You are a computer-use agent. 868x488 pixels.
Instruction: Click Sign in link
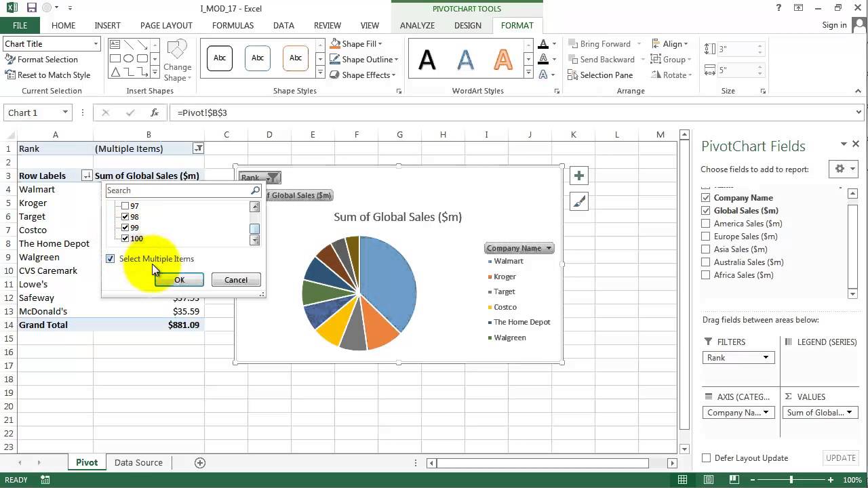[834, 25]
